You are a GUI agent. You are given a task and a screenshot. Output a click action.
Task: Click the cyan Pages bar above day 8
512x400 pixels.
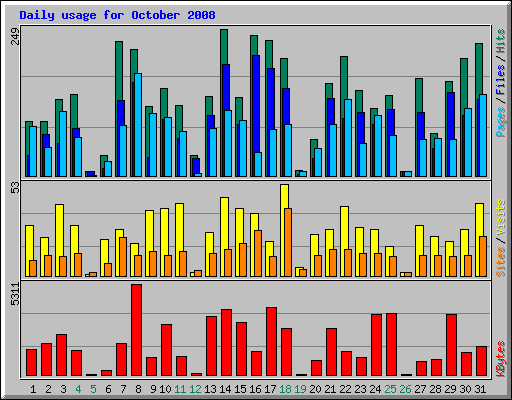point(138,125)
